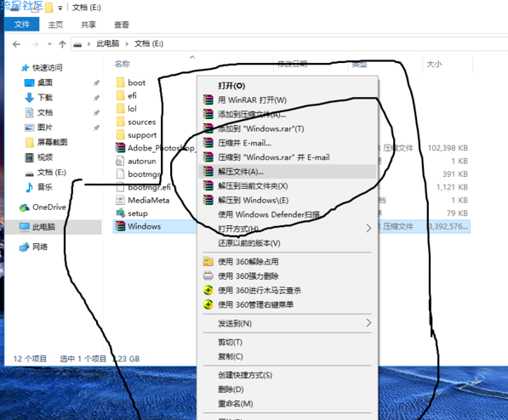Viewport: 508px width, 420px height.
Task: Choose 使用 360强力删除
Action: pos(287,276)
